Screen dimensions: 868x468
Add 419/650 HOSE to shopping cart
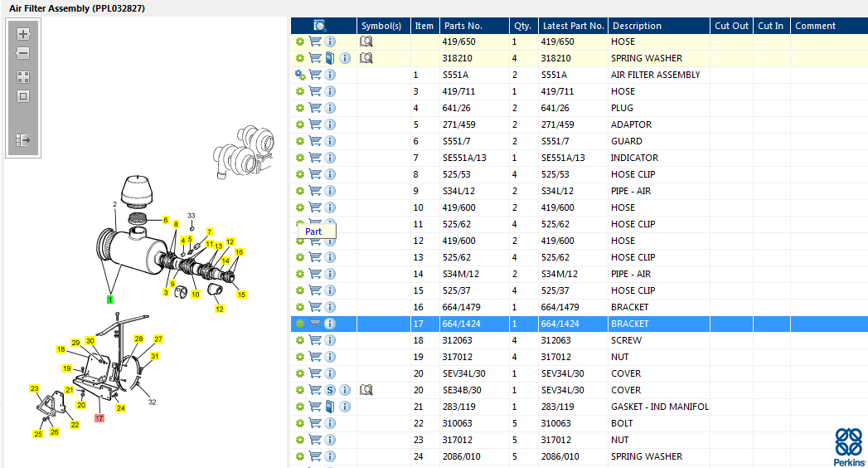pyautogui.click(x=315, y=41)
